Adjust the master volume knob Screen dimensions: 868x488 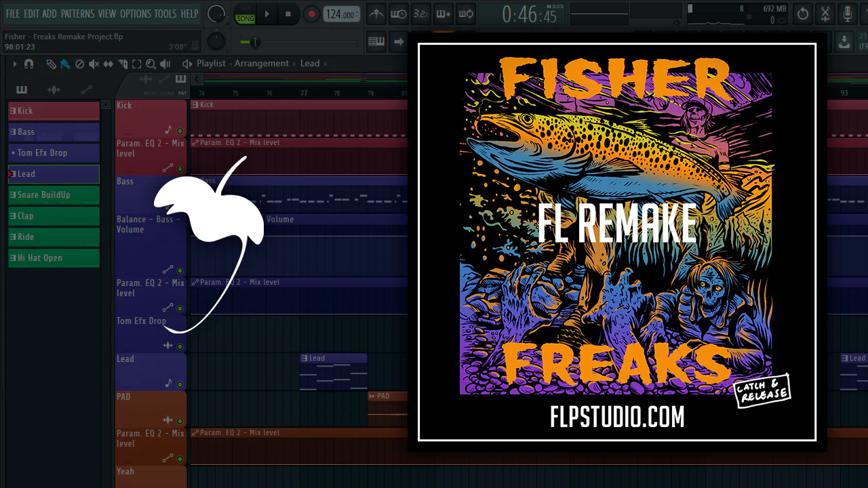click(216, 14)
